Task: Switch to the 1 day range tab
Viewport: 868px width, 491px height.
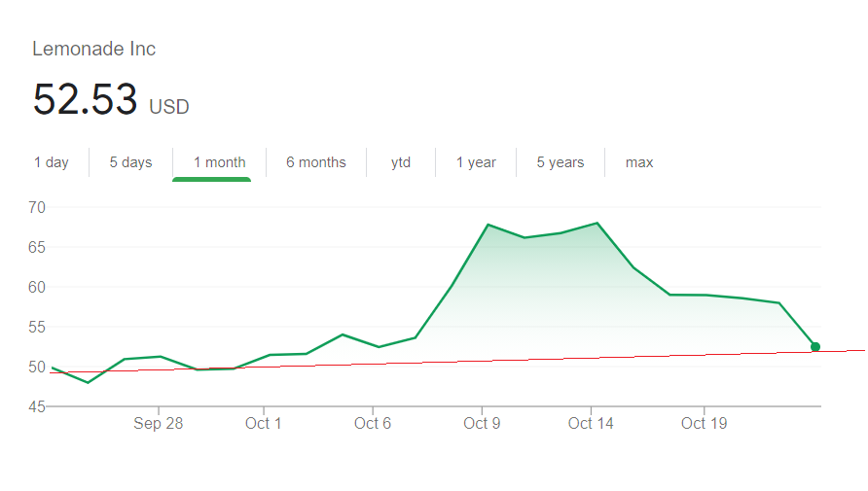Action: pyautogui.click(x=51, y=162)
